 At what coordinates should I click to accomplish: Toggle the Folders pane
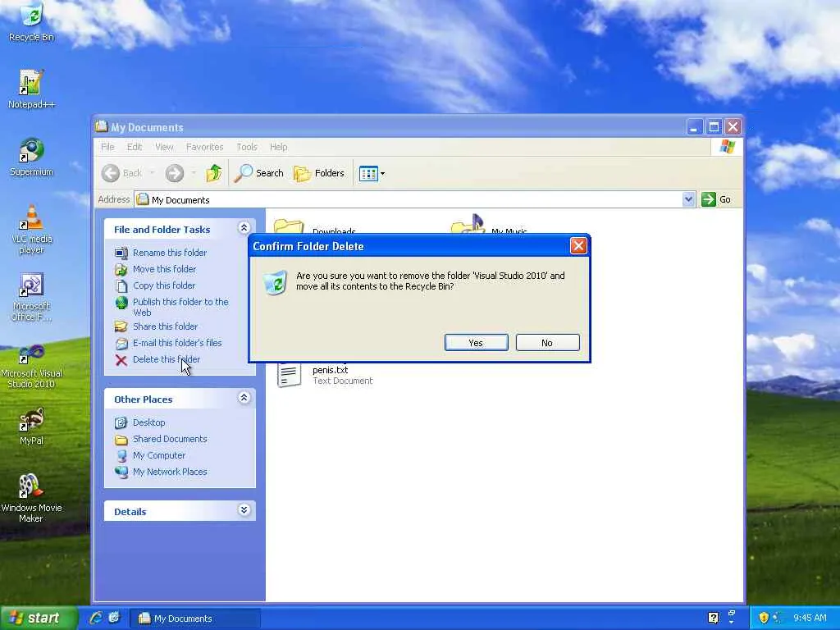[319, 173]
